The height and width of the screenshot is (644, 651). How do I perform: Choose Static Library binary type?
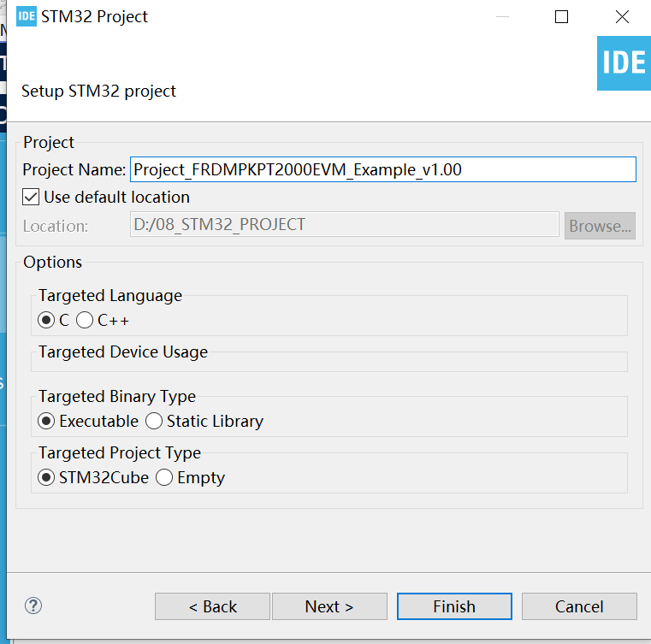(x=154, y=421)
